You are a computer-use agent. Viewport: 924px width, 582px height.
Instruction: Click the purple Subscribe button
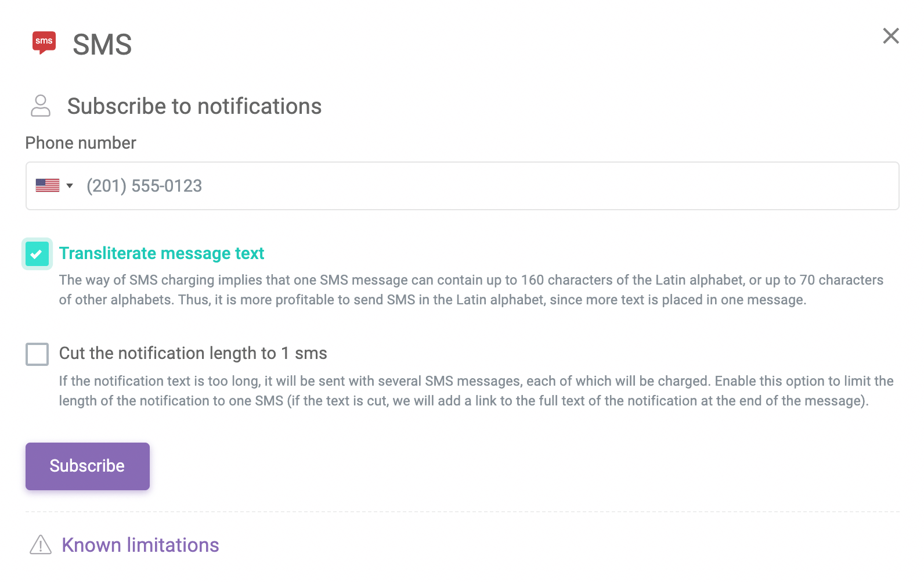88,466
